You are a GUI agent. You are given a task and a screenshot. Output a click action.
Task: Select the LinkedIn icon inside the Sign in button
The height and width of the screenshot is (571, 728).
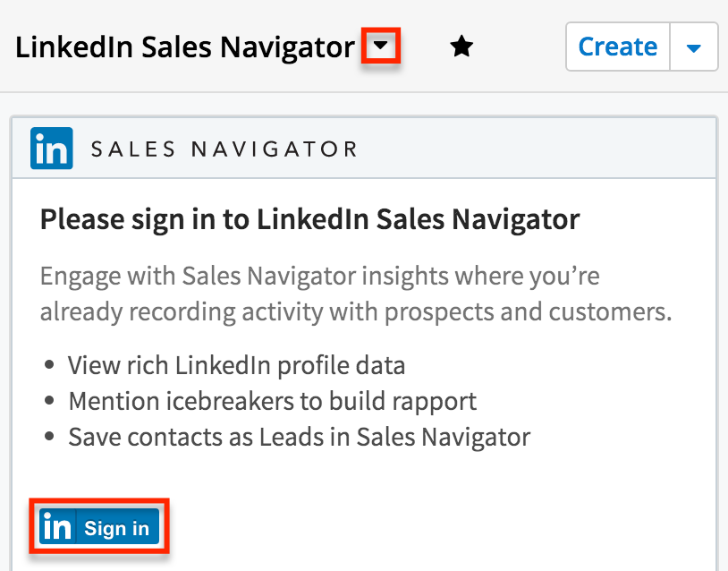[x=59, y=527]
